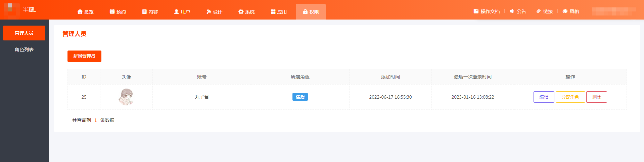
Task: Click the design icon beside 设计
Action: [x=209, y=11]
